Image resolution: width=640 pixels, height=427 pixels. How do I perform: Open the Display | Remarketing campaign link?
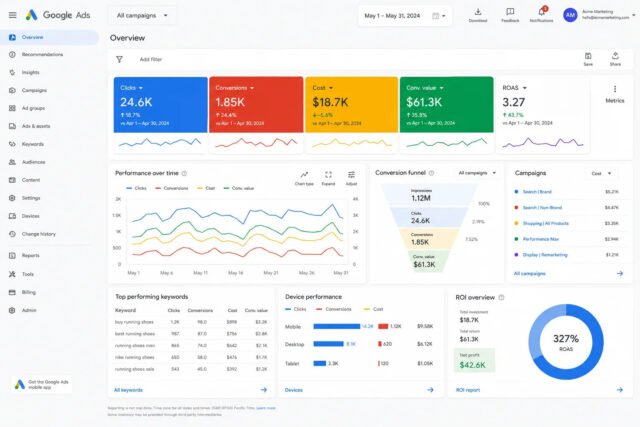(x=545, y=255)
